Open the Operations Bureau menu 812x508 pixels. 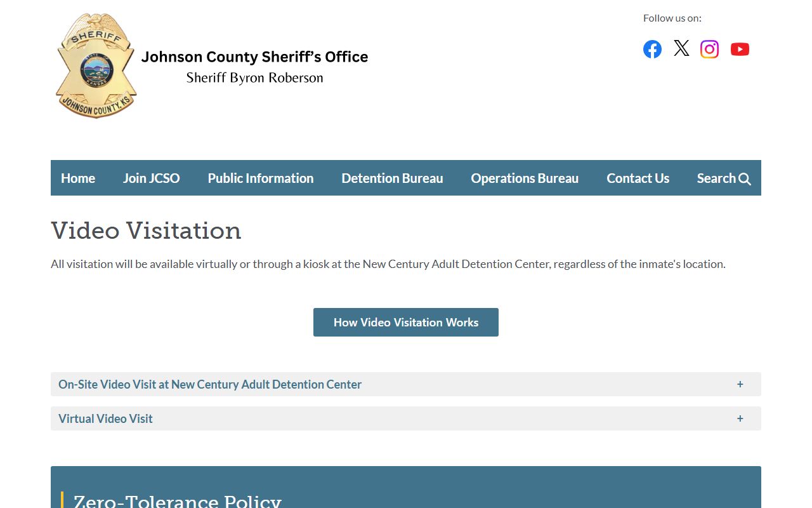[525, 178]
